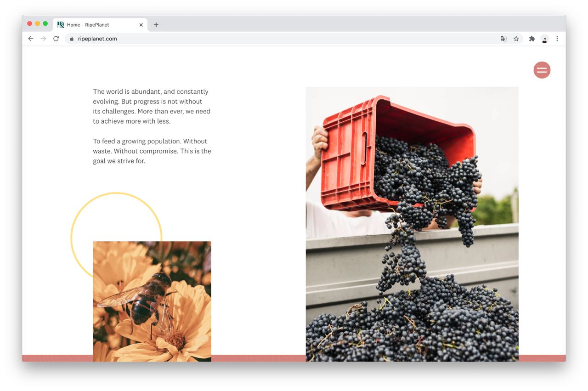Click the paragraph starting "To feed a growing population"
The width and height of the screenshot is (588, 391).
[x=152, y=151]
